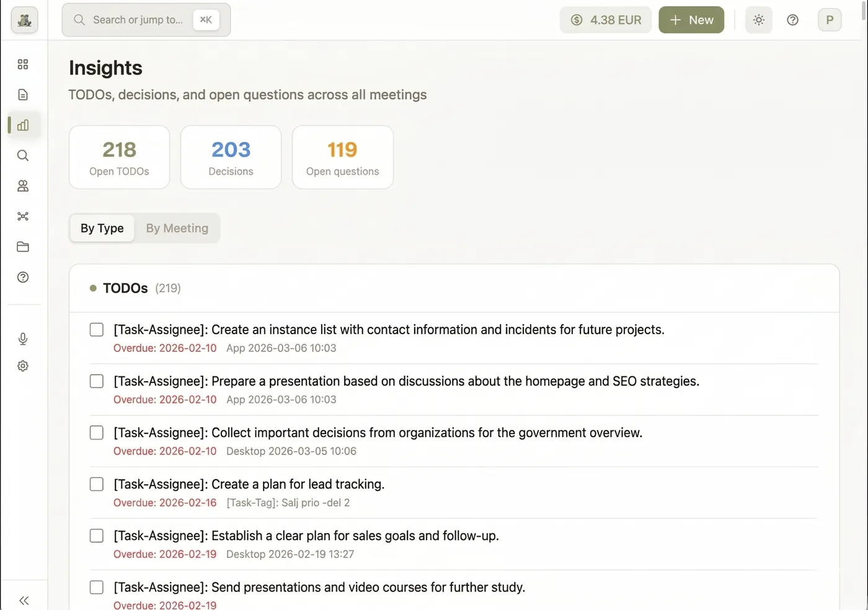This screenshot has width=868, height=610.
Task: Open the people section in sidebar
Action: point(23,185)
